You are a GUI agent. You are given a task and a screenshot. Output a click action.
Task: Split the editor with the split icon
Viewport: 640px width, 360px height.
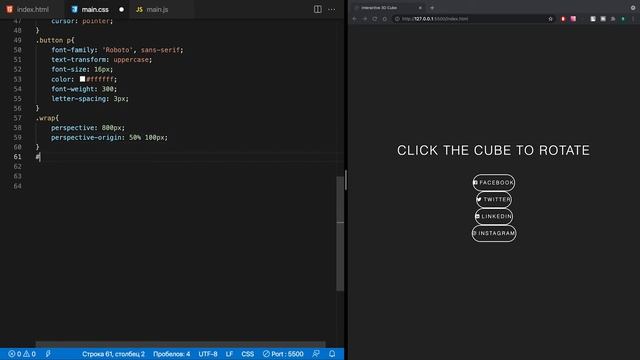tap(317, 9)
